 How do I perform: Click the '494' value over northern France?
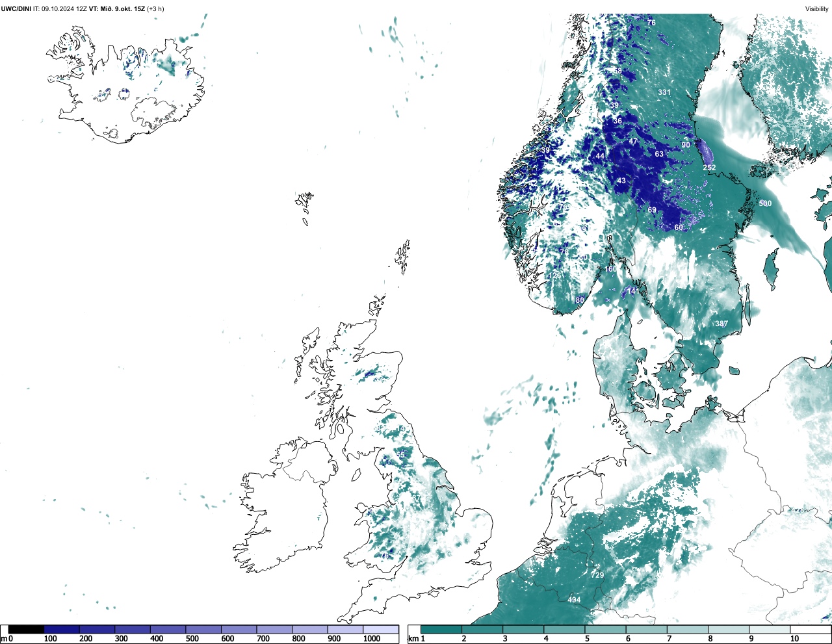[574, 600]
